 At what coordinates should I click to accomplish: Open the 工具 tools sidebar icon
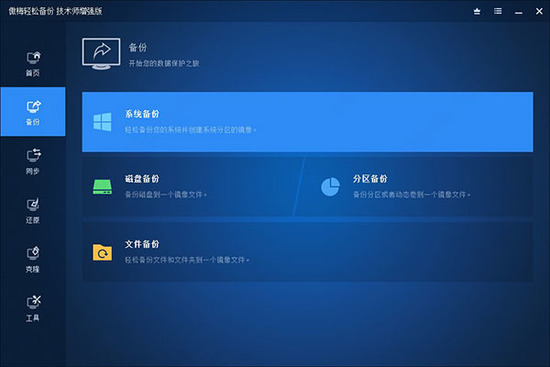click(33, 302)
